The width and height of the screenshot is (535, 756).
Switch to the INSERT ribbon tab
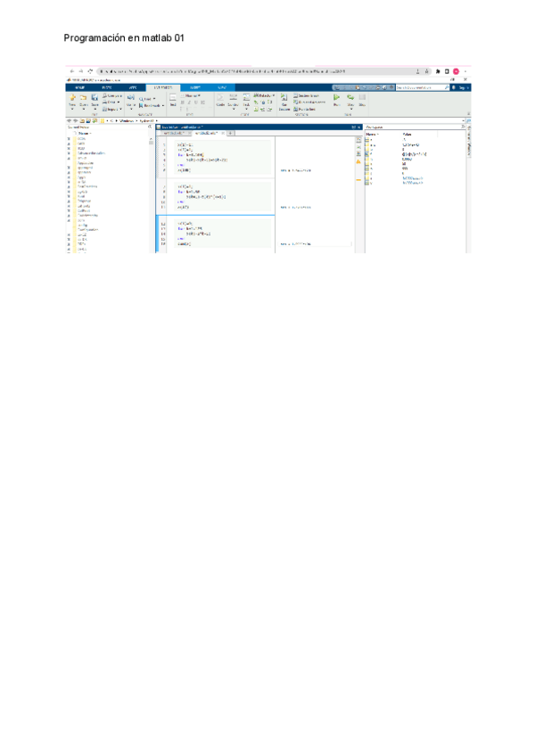(195, 87)
